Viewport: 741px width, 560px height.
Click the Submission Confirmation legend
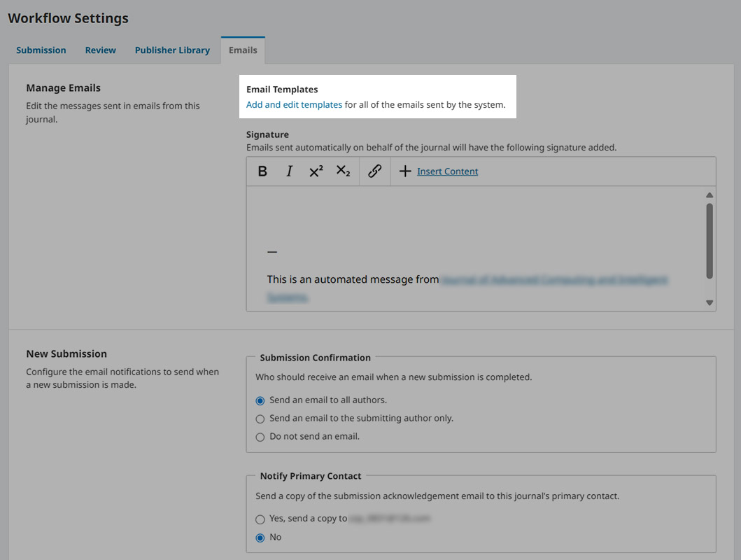[315, 358]
